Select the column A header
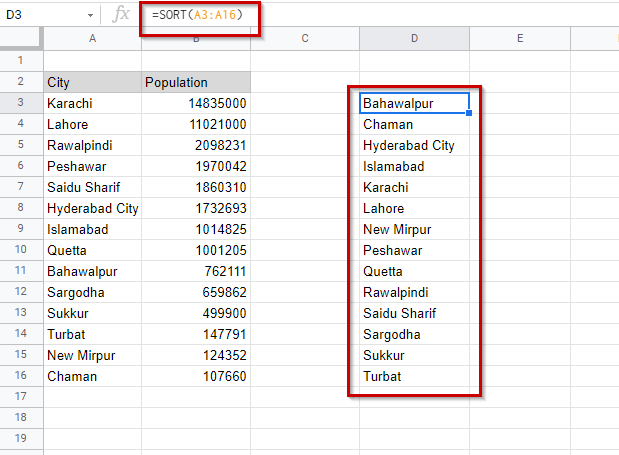The width and height of the screenshot is (619, 455). point(92,38)
